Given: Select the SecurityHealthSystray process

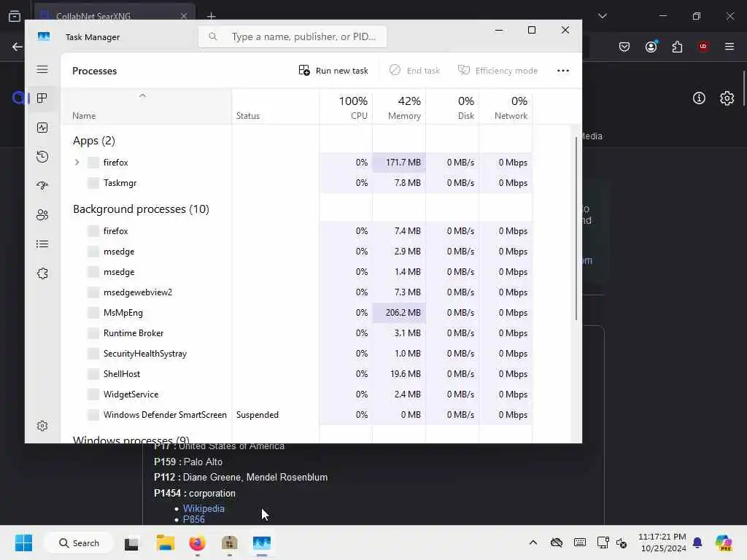Looking at the screenshot, I should click(298, 354).
